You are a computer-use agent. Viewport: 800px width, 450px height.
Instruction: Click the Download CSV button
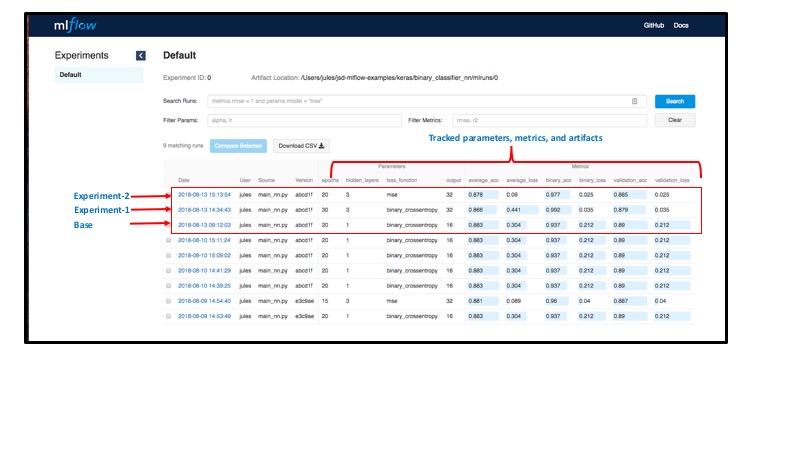[301, 145]
